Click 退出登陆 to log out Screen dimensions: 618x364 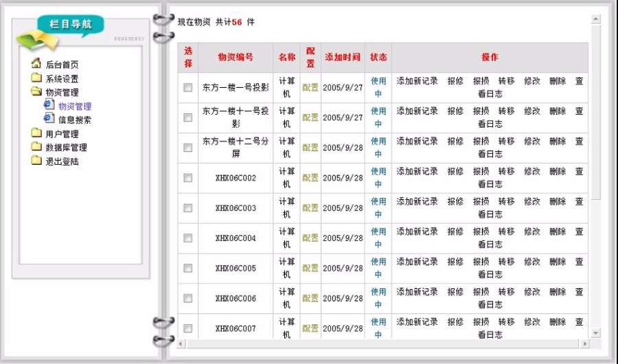click(62, 161)
